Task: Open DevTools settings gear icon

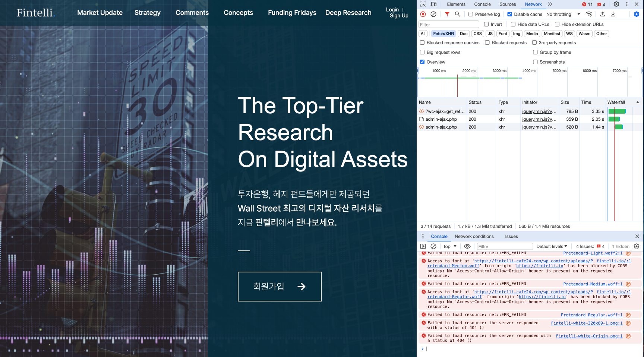Action: coord(616,4)
